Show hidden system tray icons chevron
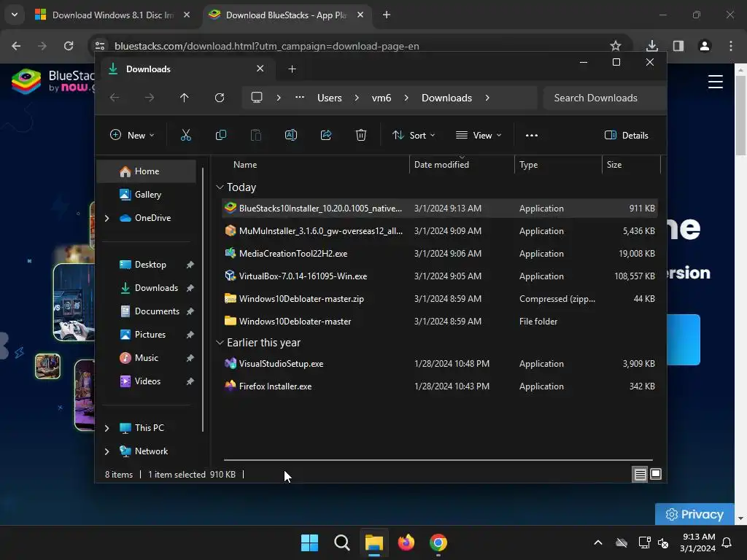The height and width of the screenshot is (560, 747). [x=598, y=542]
